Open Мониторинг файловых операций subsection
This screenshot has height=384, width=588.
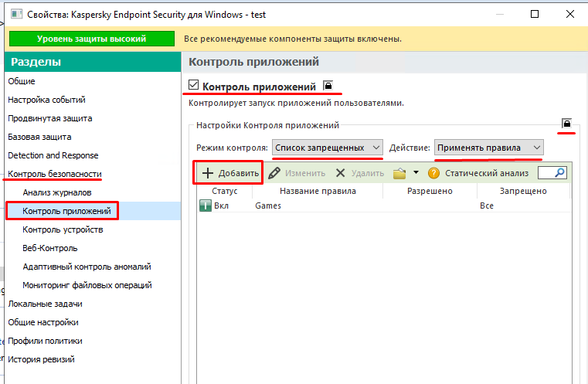tap(87, 285)
